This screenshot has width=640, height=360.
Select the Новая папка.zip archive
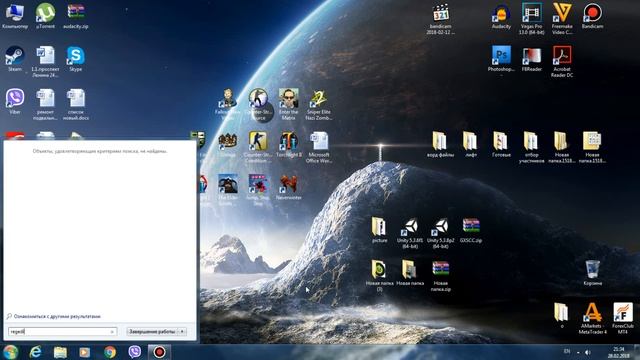[440, 276]
